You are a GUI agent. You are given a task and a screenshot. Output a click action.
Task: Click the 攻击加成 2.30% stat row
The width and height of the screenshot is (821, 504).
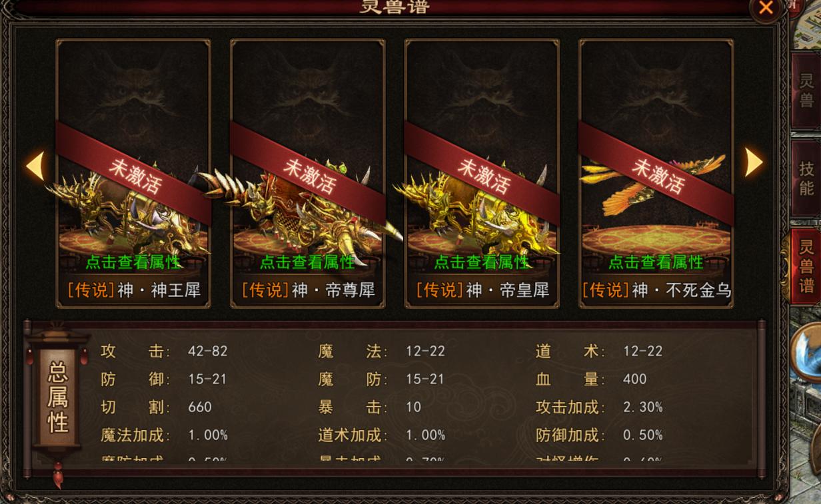click(599, 407)
